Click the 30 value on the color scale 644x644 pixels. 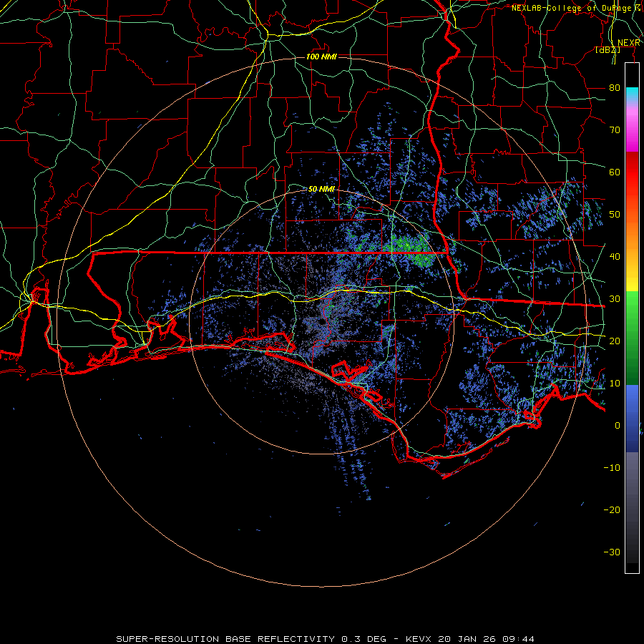tap(615, 299)
